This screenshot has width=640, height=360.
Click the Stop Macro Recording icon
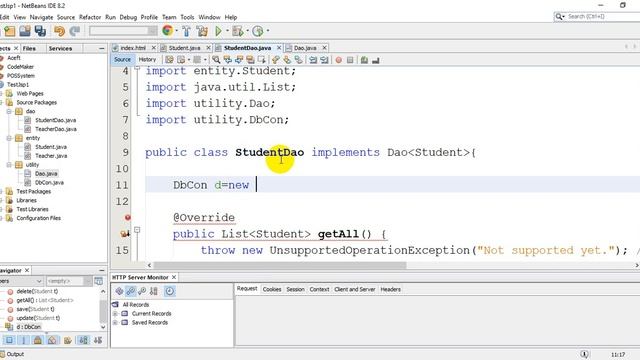point(350,60)
